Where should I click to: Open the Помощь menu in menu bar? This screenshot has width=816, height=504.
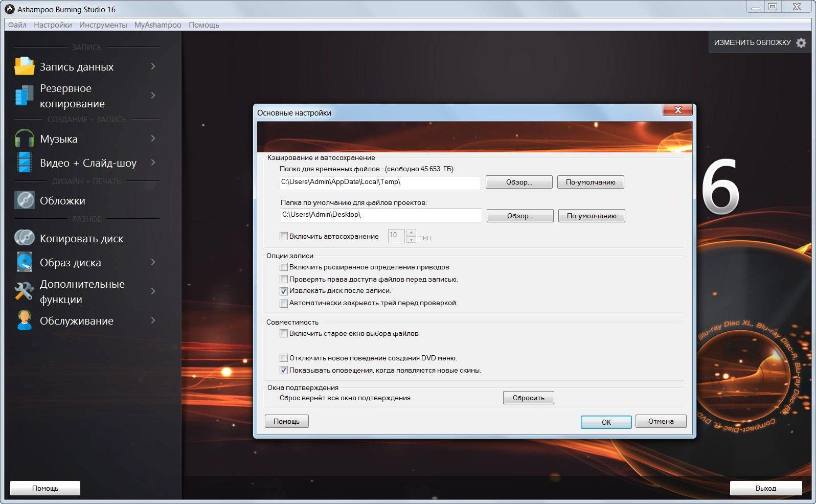point(204,25)
